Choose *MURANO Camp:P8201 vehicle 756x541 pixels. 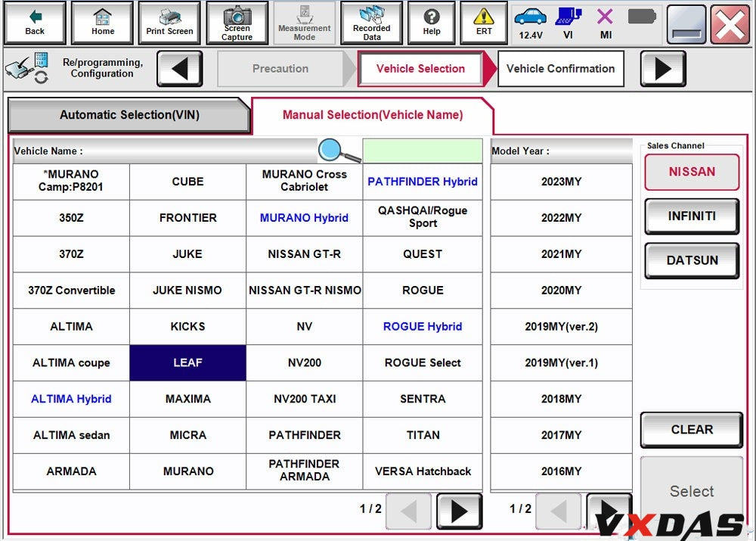(x=71, y=182)
